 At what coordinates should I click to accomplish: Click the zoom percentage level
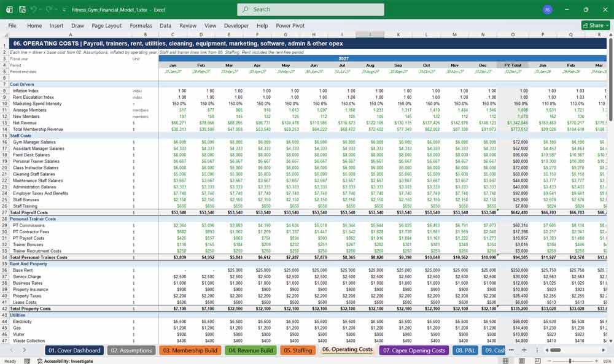[607, 361]
